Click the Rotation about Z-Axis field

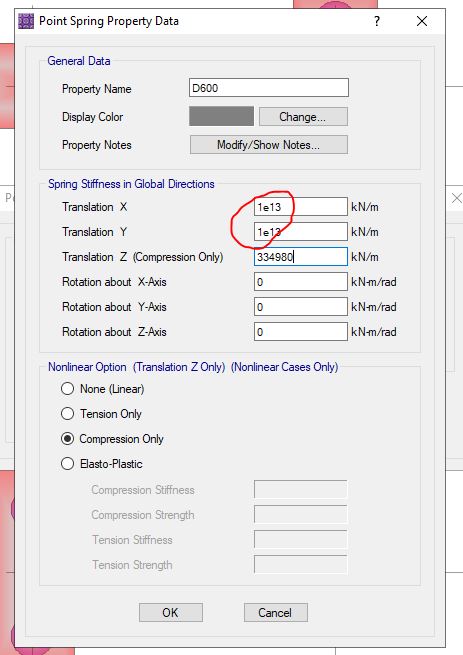(x=300, y=332)
